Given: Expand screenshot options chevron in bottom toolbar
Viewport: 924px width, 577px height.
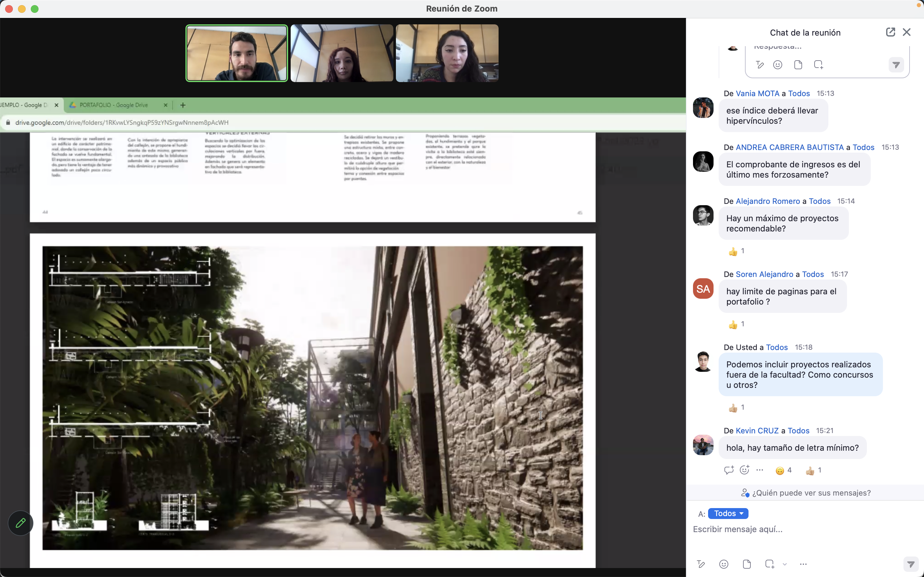Looking at the screenshot, I should (x=785, y=564).
